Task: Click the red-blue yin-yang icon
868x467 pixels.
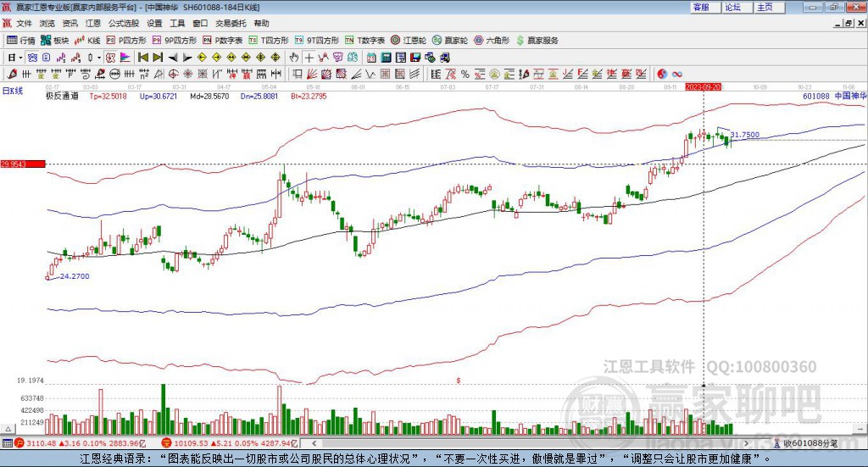Action: coord(662,74)
